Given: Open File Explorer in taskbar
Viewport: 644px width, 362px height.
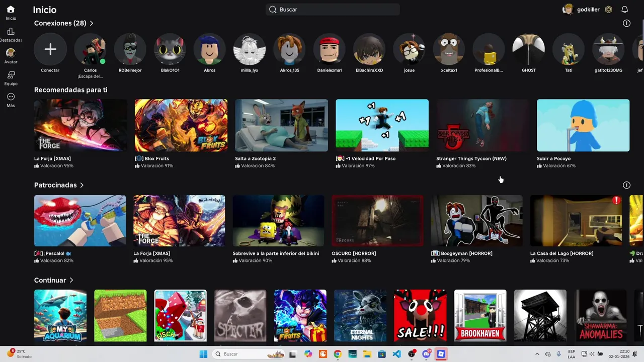Looking at the screenshot, I should point(367,354).
